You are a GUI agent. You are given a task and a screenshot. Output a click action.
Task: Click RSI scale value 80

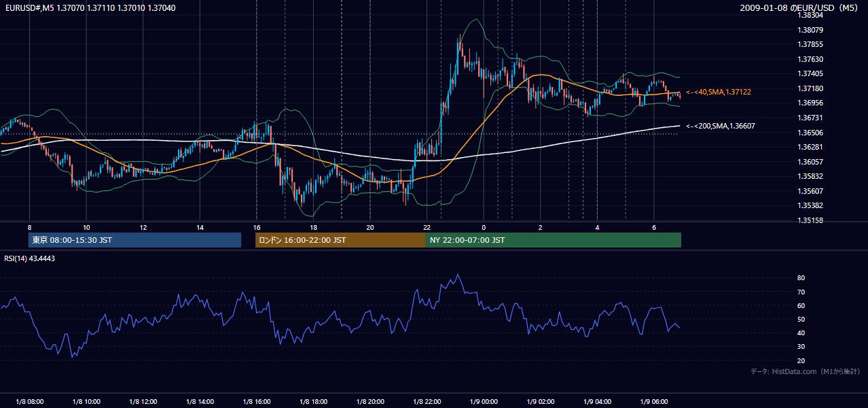click(x=801, y=278)
